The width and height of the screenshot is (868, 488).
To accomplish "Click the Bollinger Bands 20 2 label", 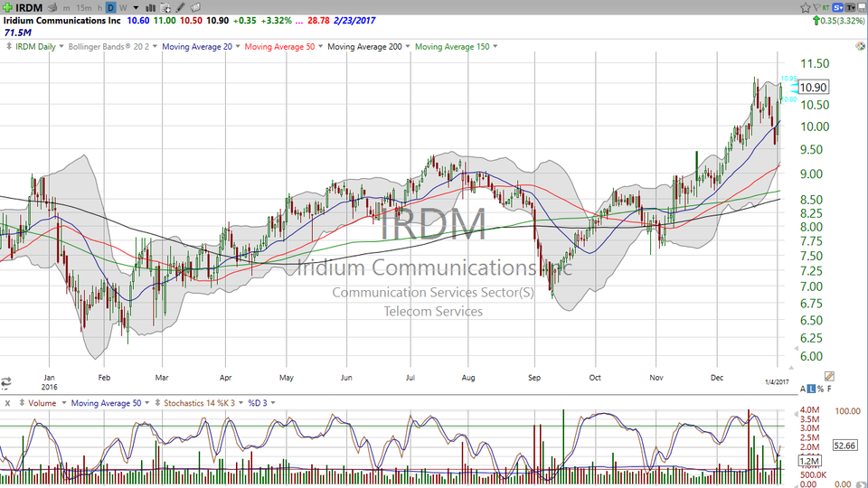I will coord(108,46).
